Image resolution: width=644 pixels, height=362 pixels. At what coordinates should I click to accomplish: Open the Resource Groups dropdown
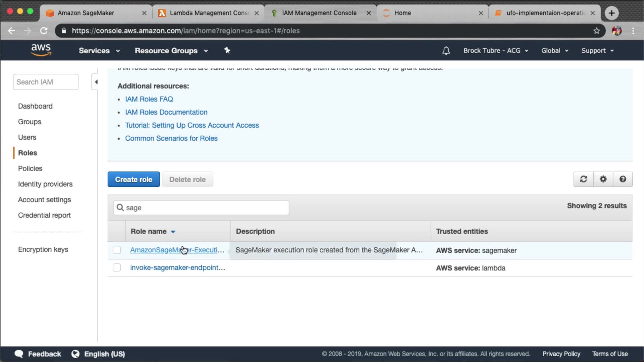tap(171, 51)
